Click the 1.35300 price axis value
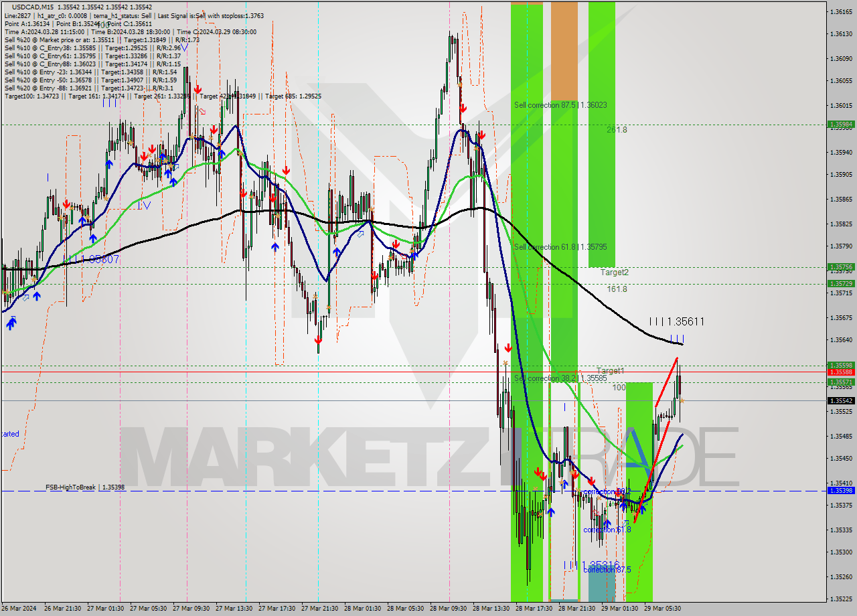857x616 pixels. [841, 552]
